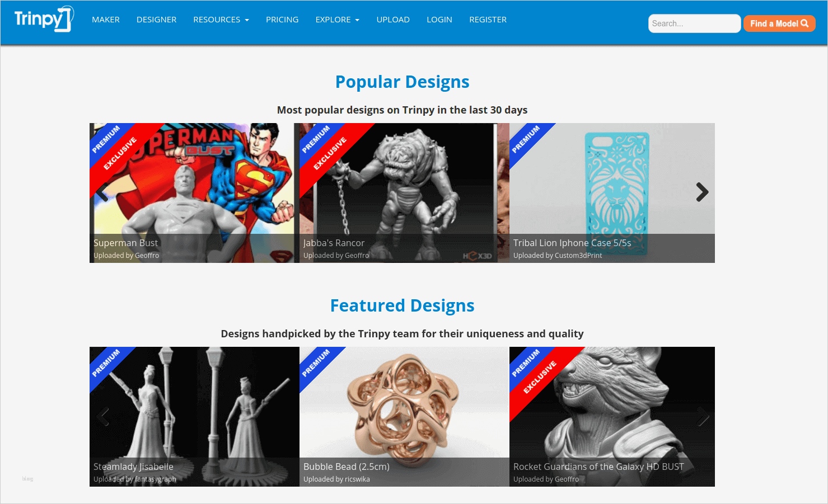Open the Maker menu item
This screenshot has height=504, width=828.
click(106, 20)
